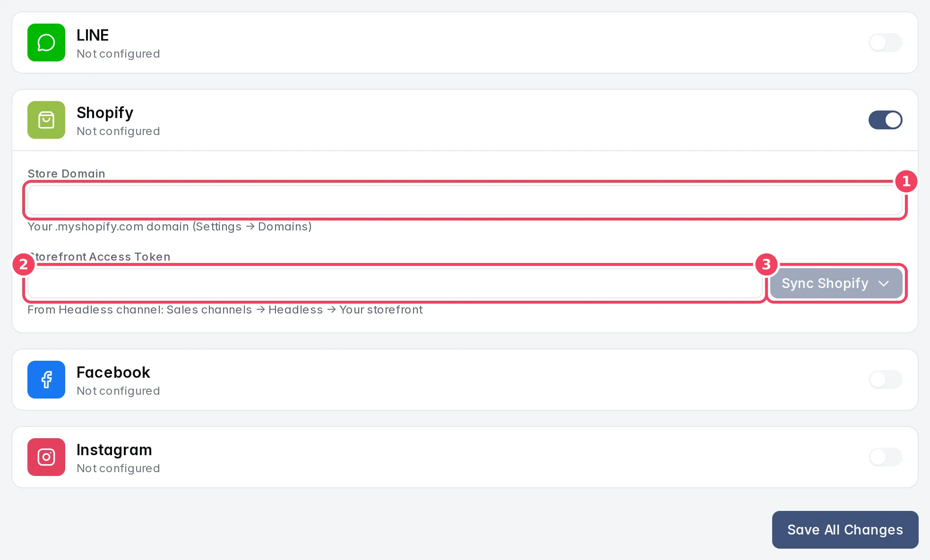Click the LINE card title
The image size is (930, 560).
coord(93,35)
